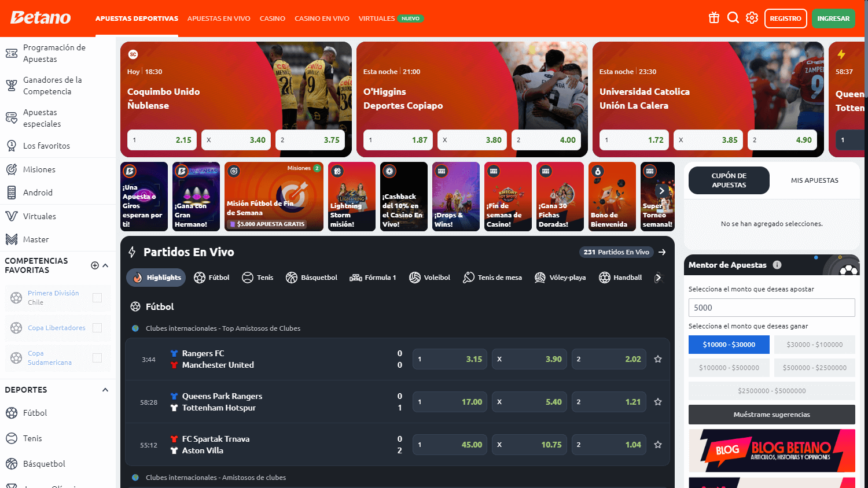This screenshot has height=488, width=868.
Task: Click the Betano logo
Action: point(41,18)
